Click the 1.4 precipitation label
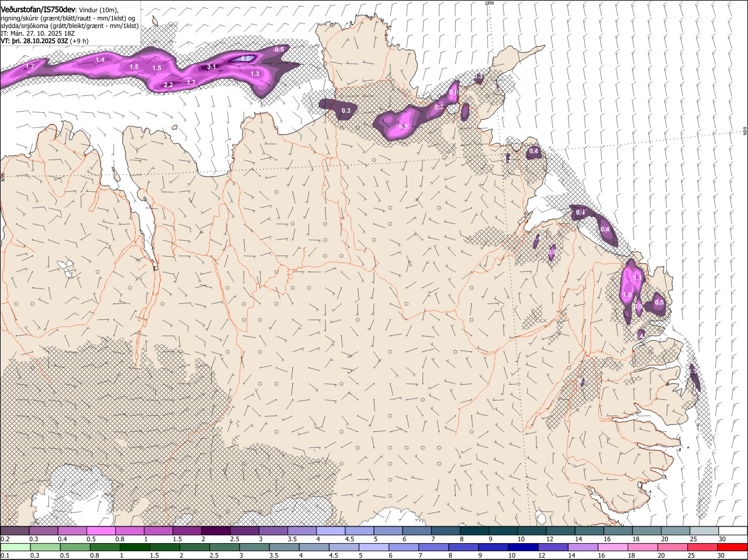 (x=100, y=60)
